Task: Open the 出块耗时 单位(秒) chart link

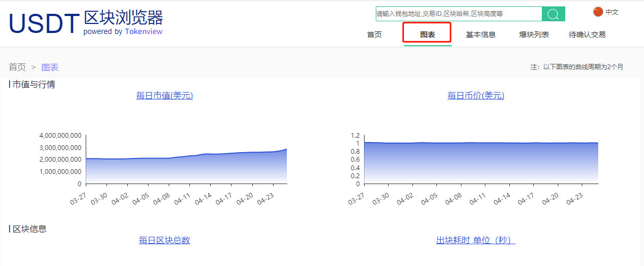Action: pyautogui.click(x=476, y=240)
